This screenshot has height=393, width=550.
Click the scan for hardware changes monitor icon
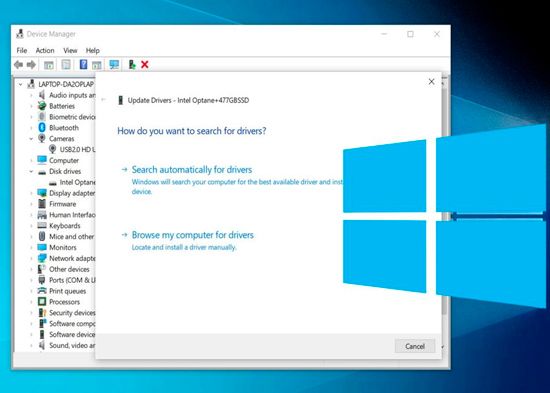point(114,65)
